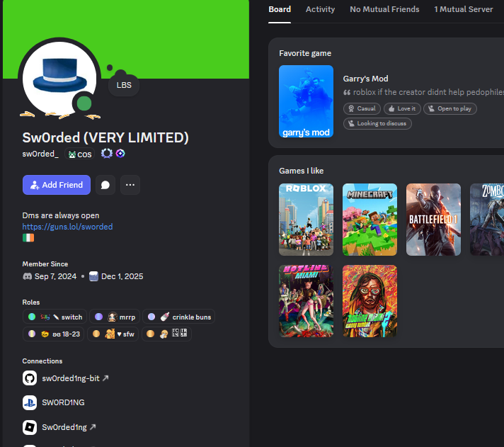Open the three-dot more options menu
Viewport: 504px width, 447px height.
[x=130, y=185]
